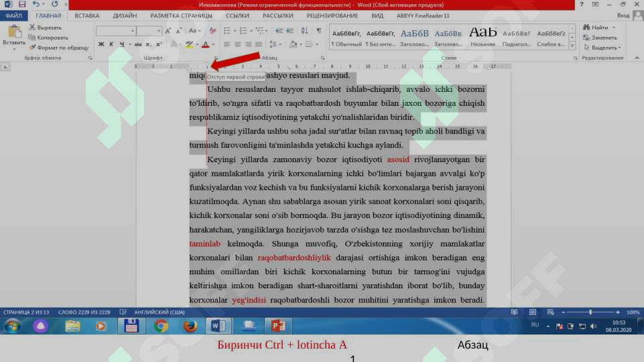Viewport: 644px width, 362px height.
Task: Open the ABBYY FineReader 11 tab
Action: (423, 15)
